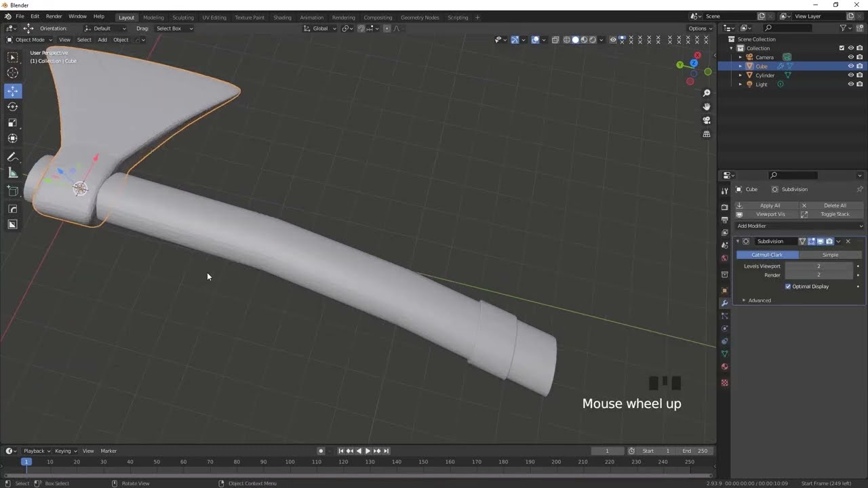Open the Material properties tab
The image size is (868, 488).
point(724,367)
